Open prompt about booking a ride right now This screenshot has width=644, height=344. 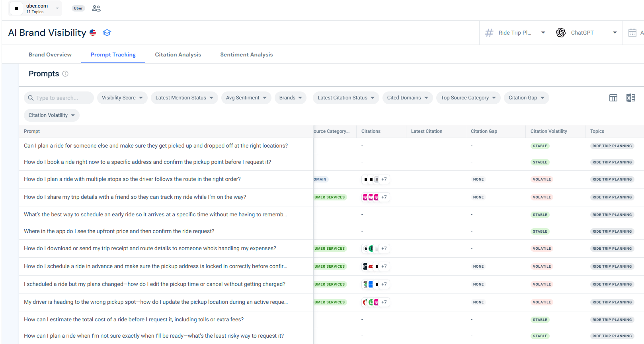tap(147, 162)
